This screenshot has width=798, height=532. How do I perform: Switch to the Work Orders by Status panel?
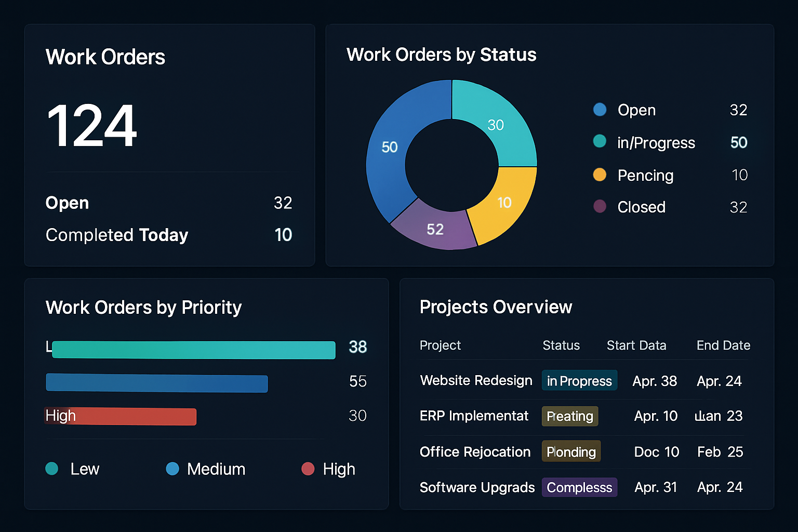442,55
